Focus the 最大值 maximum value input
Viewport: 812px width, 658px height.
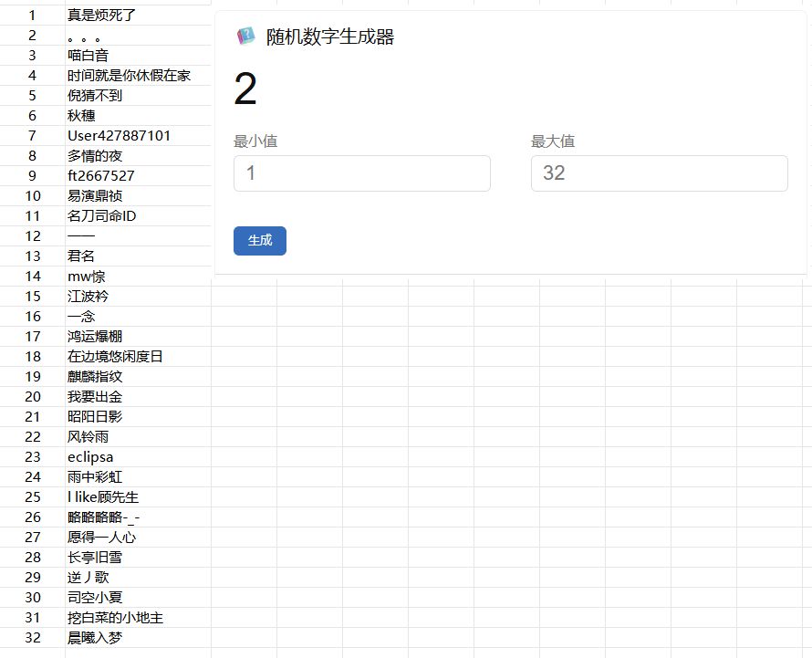click(x=660, y=173)
